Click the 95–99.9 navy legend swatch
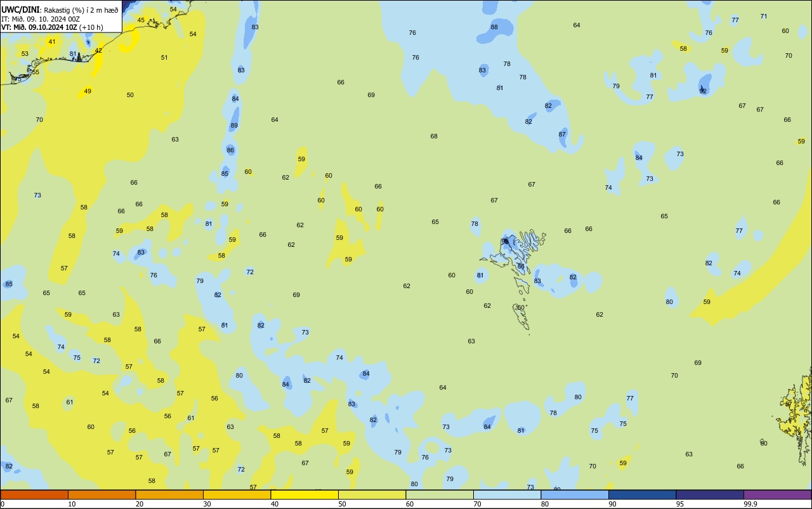Image resolution: width=812 pixels, height=509 pixels. pyautogui.click(x=710, y=494)
